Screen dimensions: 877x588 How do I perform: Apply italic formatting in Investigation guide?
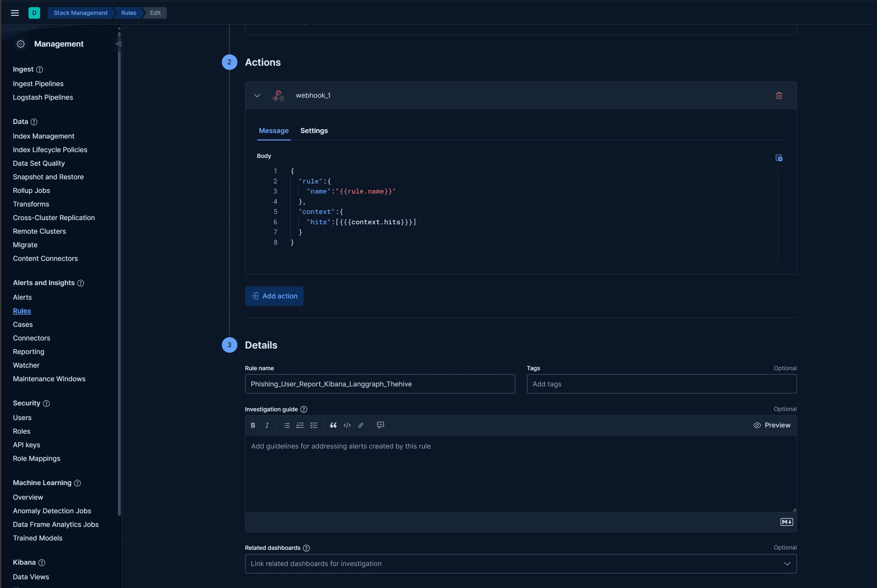[267, 425]
